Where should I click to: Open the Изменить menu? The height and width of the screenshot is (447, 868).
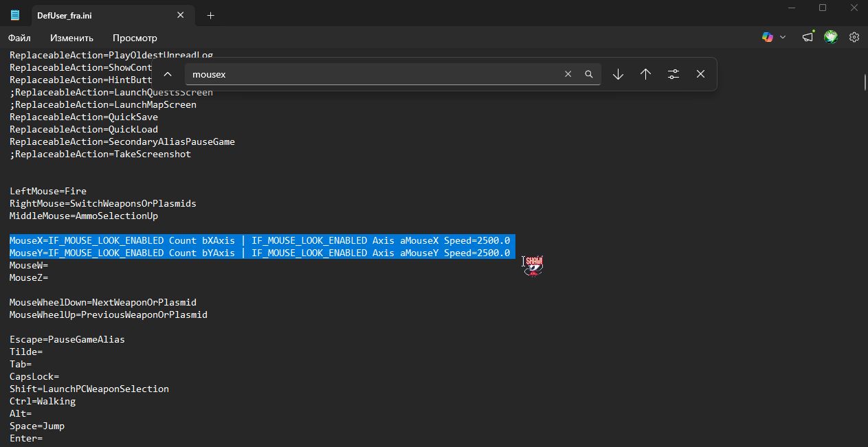point(71,38)
